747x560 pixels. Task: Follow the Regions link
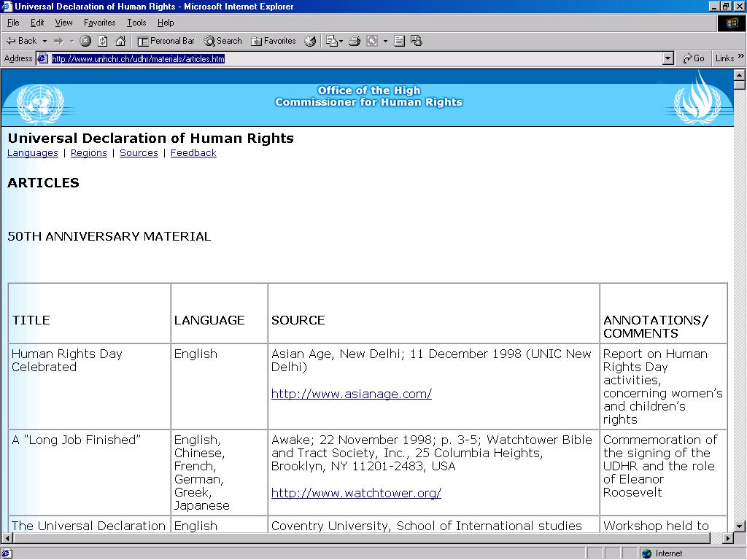(x=88, y=153)
